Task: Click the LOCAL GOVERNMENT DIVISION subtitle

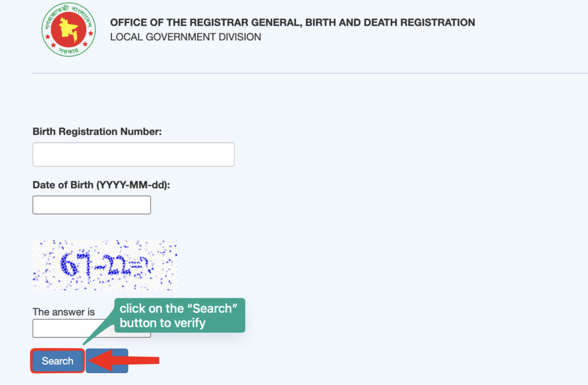Action: (x=185, y=37)
